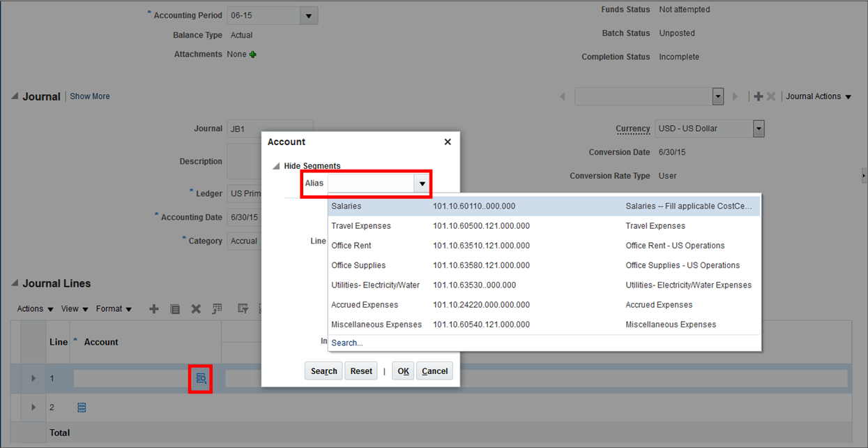Viewport: 868px width, 448px height.
Task: Click the Line column header
Action: (x=59, y=342)
